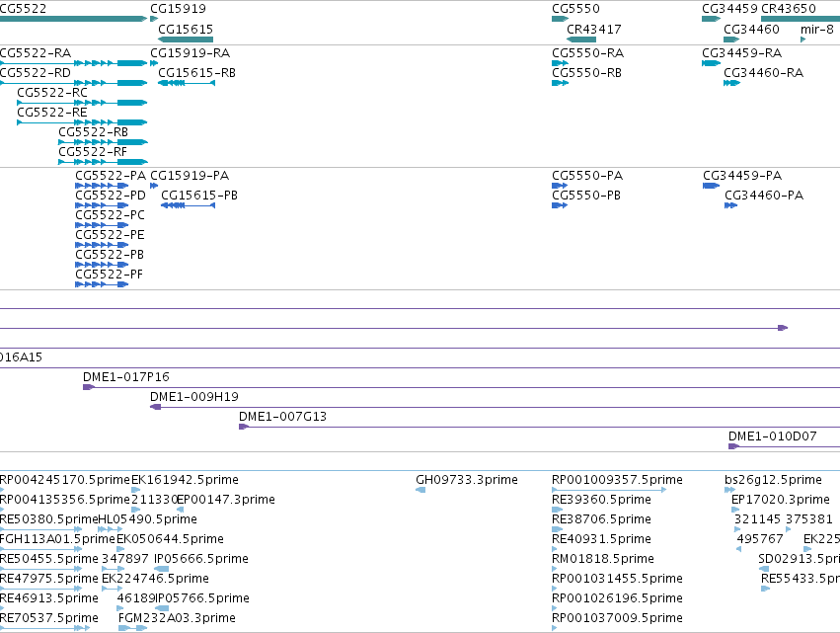Select transcript CG5522-RA
This screenshot has width=840, height=633.
point(36,53)
